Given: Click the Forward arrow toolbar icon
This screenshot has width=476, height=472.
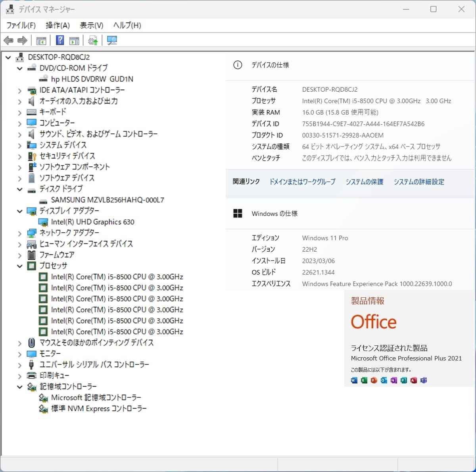Looking at the screenshot, I should [x=23, y=40].
